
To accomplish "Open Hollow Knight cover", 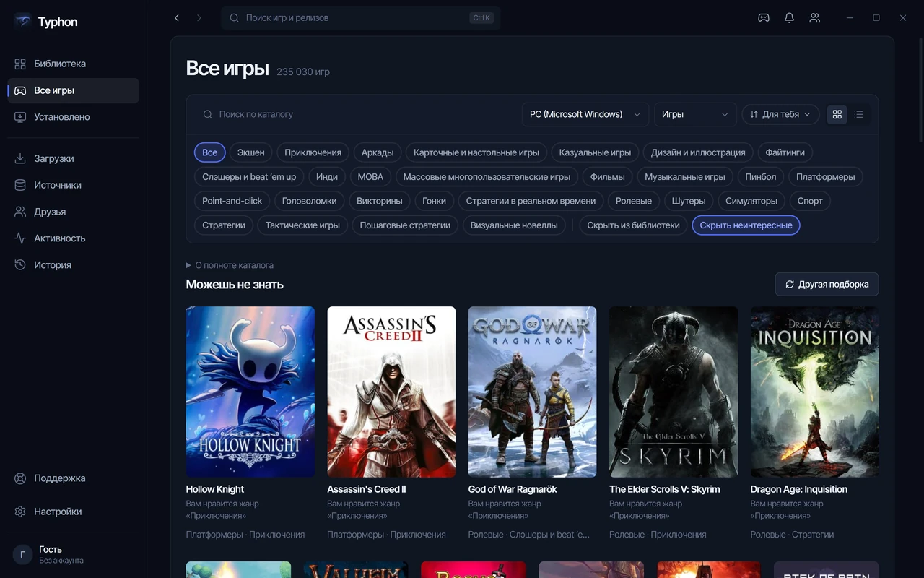I will (x=250, y=392).
